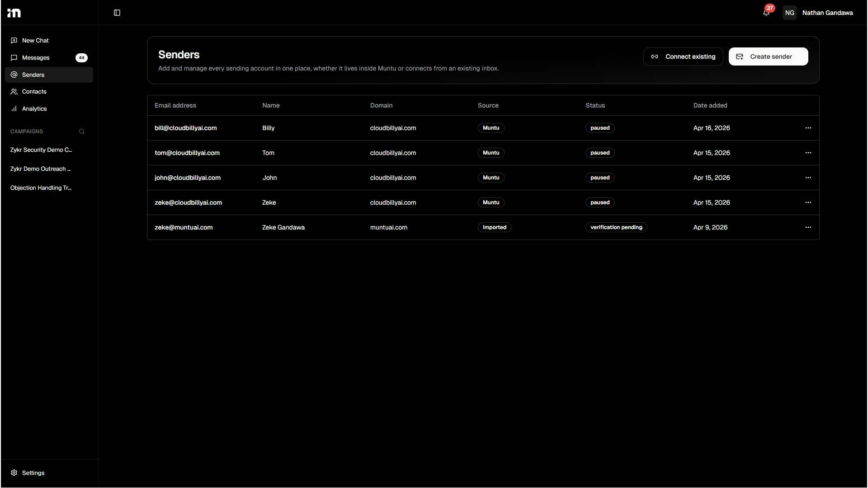
Task: Click the Source column header
Action: point(488,106)
